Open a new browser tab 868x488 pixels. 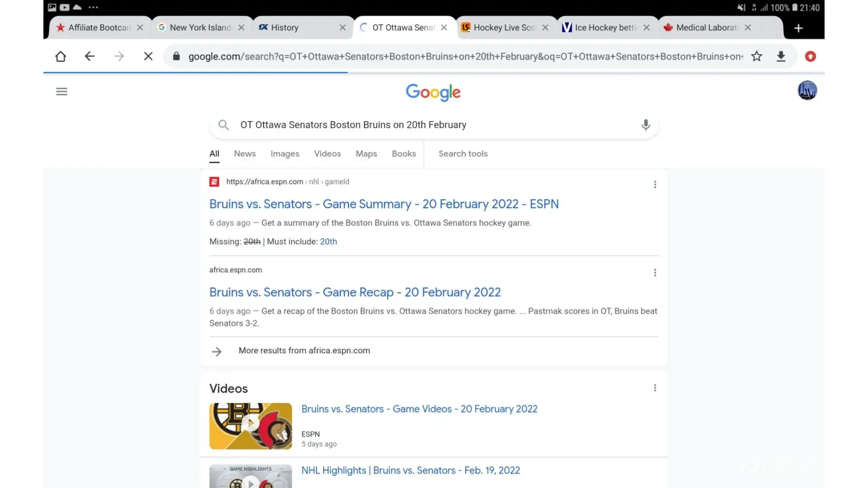[x=798, y=28]
